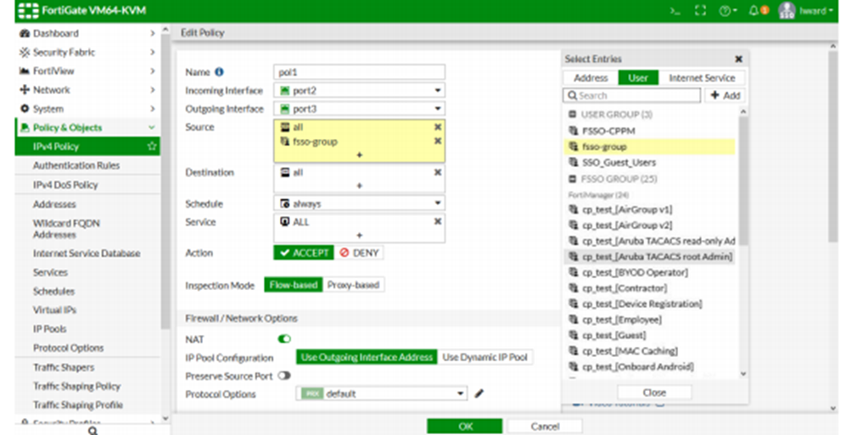Add another Source entry with plus
Screen dimensions: 868x435
pos(359,155)
